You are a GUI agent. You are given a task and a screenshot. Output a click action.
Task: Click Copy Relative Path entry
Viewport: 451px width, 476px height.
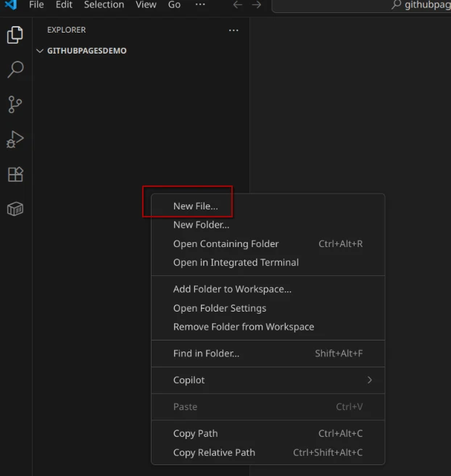214,452
